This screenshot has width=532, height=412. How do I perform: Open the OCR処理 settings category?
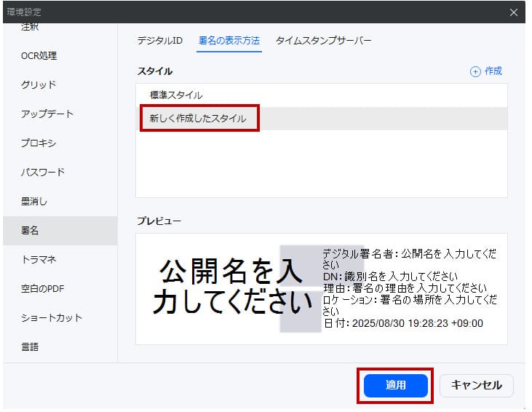39,56
